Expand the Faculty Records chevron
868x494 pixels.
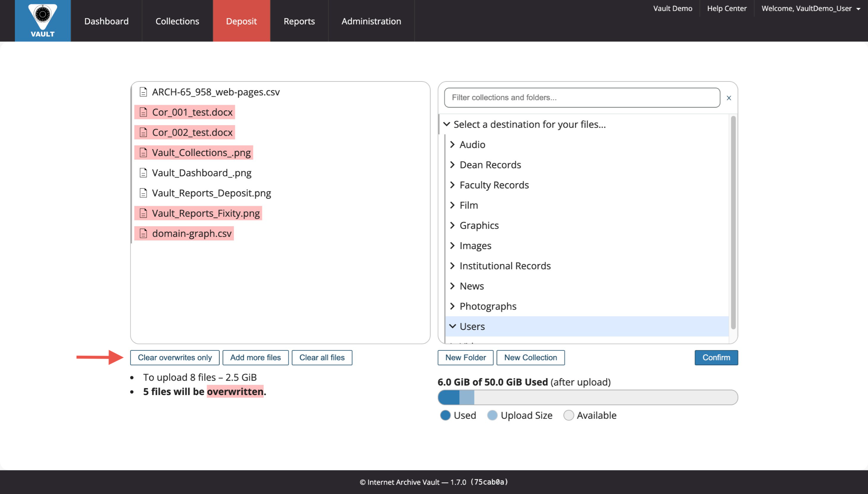[x=452, y=185]
